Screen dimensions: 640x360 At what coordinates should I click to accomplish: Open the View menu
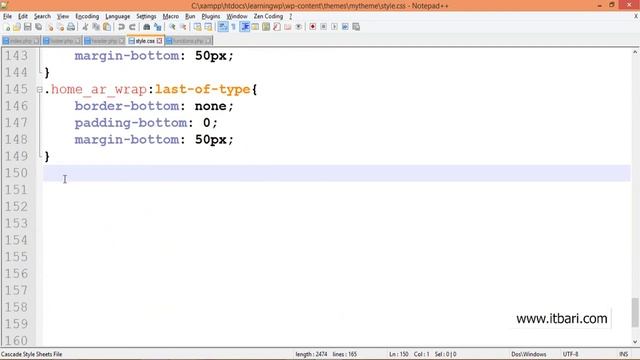(62, 16)
